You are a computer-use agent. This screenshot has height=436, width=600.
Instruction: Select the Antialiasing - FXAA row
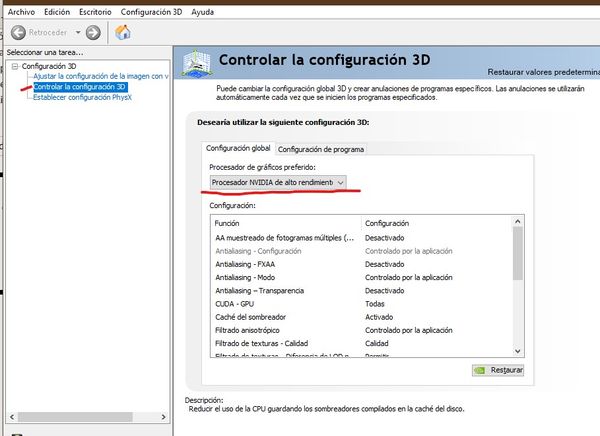362,264
